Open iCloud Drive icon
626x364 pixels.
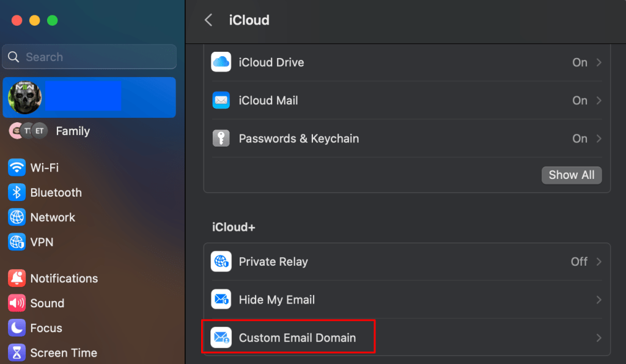[221, 62]
